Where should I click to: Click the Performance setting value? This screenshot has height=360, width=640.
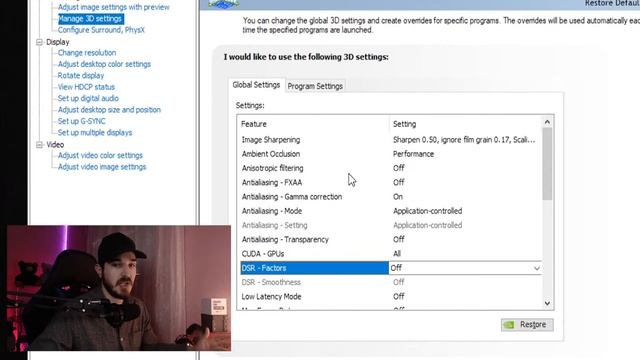413,154
